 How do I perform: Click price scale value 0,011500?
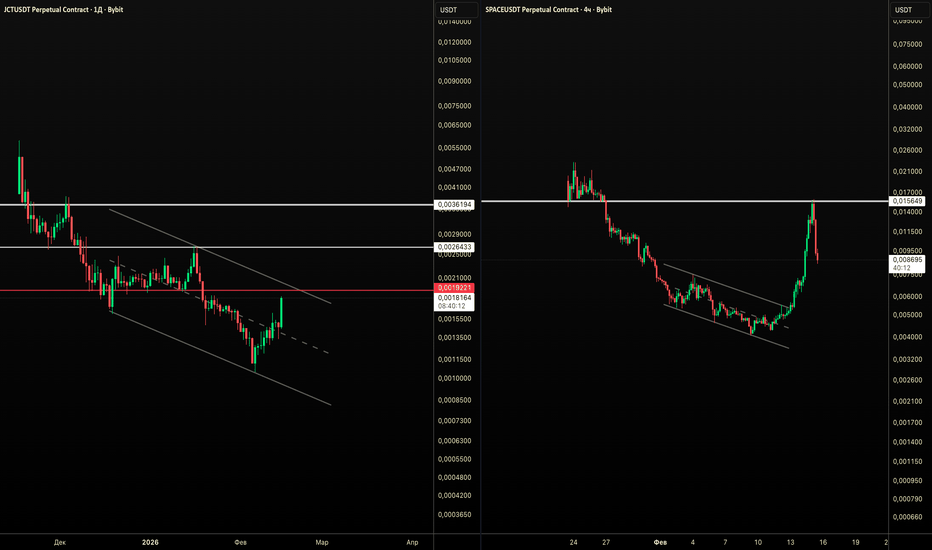coord(908,232)
